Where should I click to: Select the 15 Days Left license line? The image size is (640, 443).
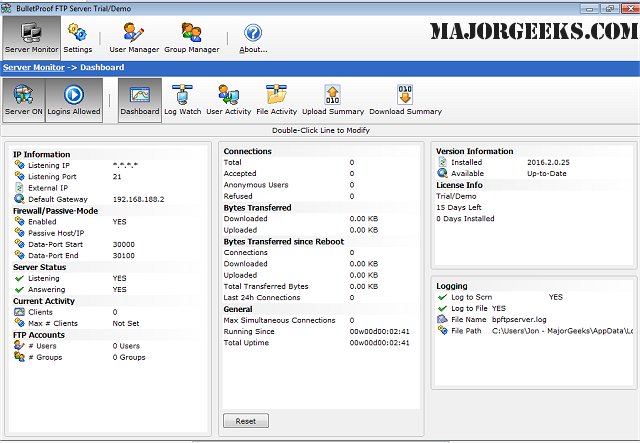click(x=459, y=207)
